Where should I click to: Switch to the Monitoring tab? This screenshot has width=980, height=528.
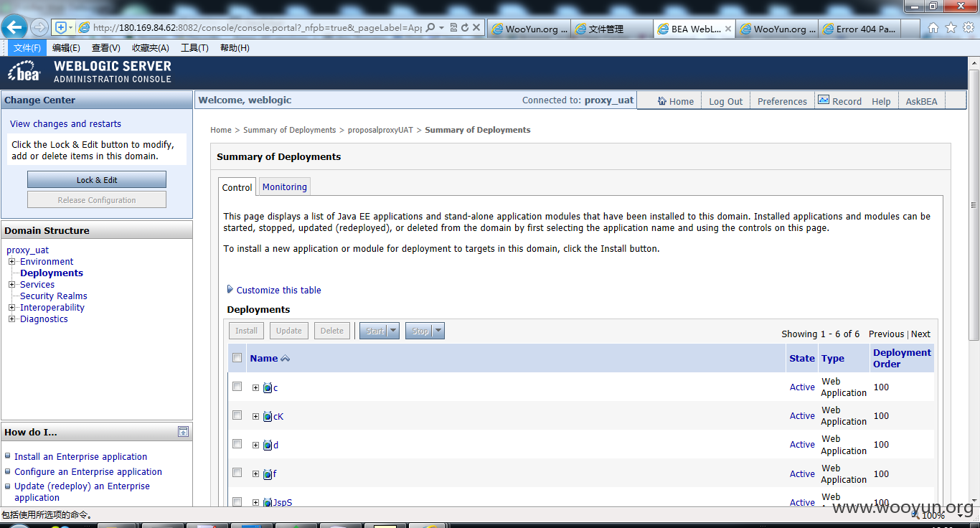coord(285,187)
